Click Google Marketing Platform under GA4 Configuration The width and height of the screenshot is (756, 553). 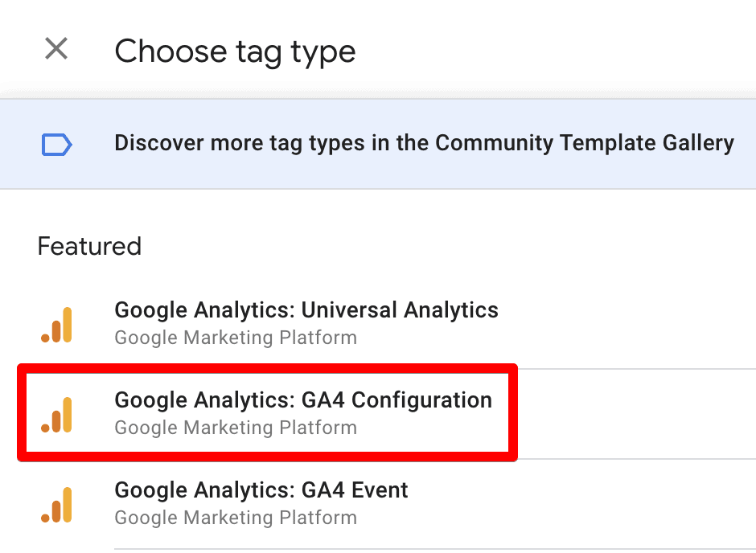pos(236,427)
